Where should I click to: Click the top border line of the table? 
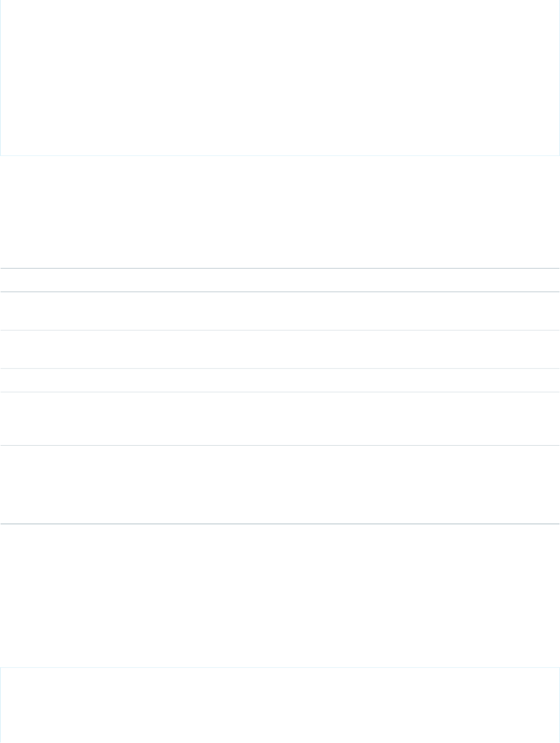tap(280, 268)
